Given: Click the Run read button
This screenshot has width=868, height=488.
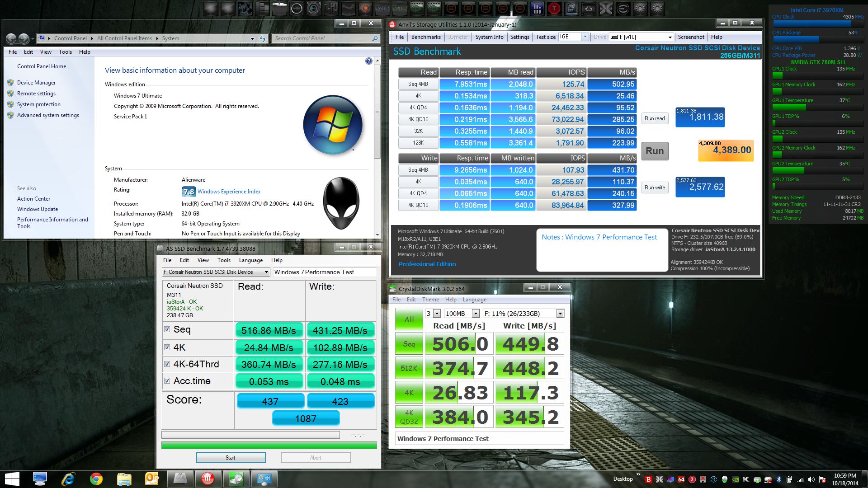Looking at the screenshot, I should coord(655,118).
